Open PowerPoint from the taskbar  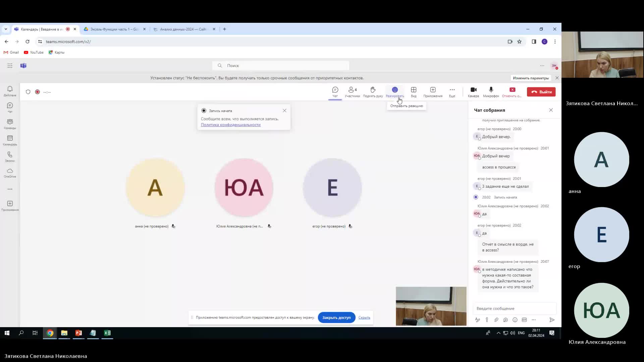click(x=78, y=333)
